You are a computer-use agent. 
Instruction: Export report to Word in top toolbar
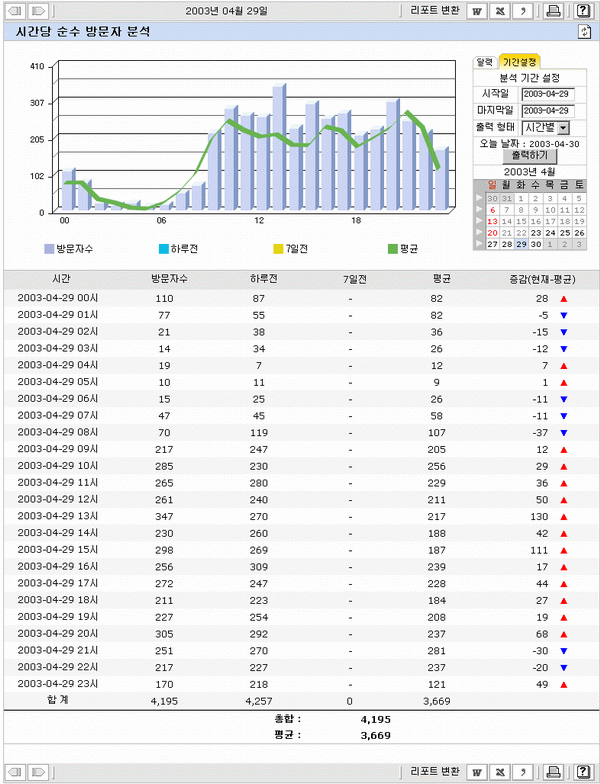click(x=477, y=10)
